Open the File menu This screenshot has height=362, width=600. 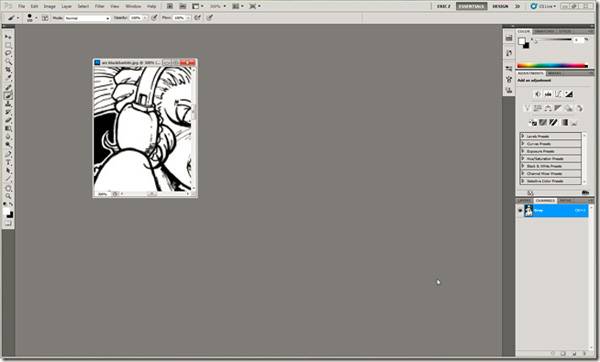(22, 6)
